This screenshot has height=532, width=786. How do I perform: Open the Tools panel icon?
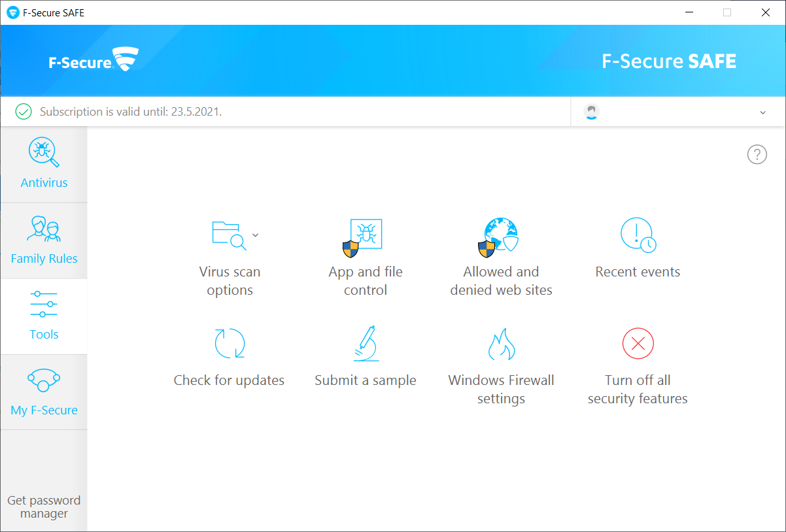pos(44,303)
